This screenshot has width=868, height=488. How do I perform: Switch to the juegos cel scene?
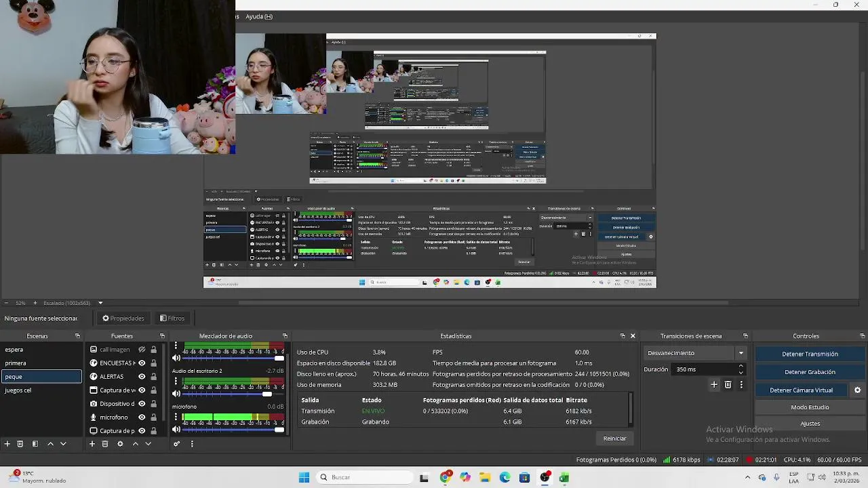41,390
